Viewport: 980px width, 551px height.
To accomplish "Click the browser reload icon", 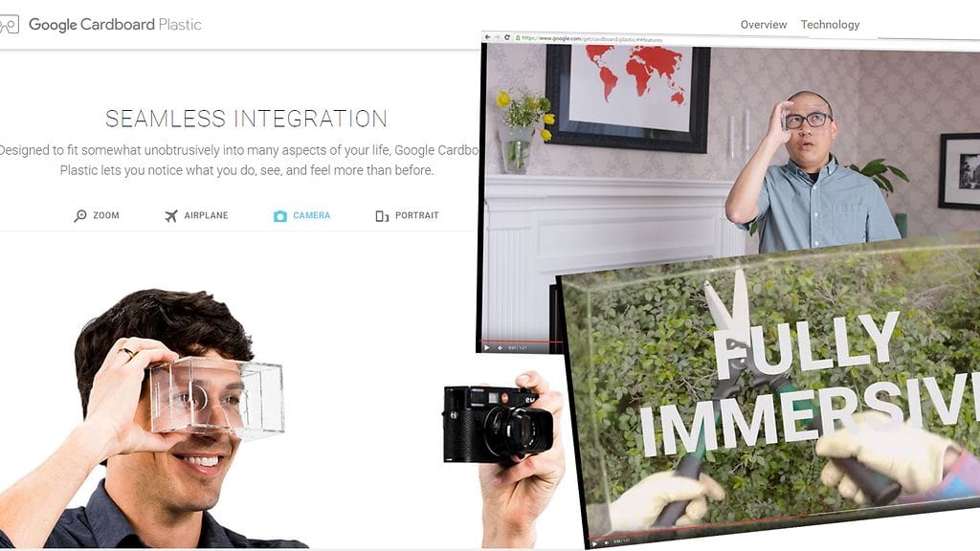I will (x=507, y=37).
